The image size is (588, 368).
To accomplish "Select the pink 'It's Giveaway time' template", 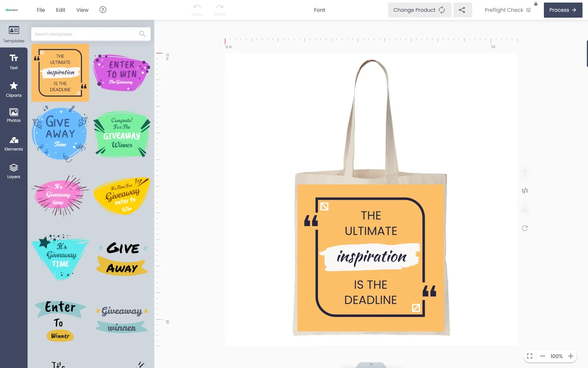I will 60,195.
